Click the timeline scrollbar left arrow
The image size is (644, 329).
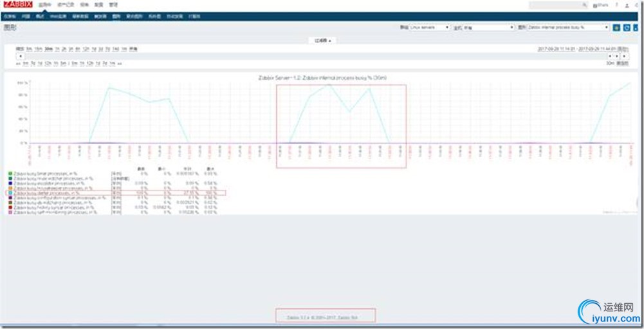click(x=20, y=56)
